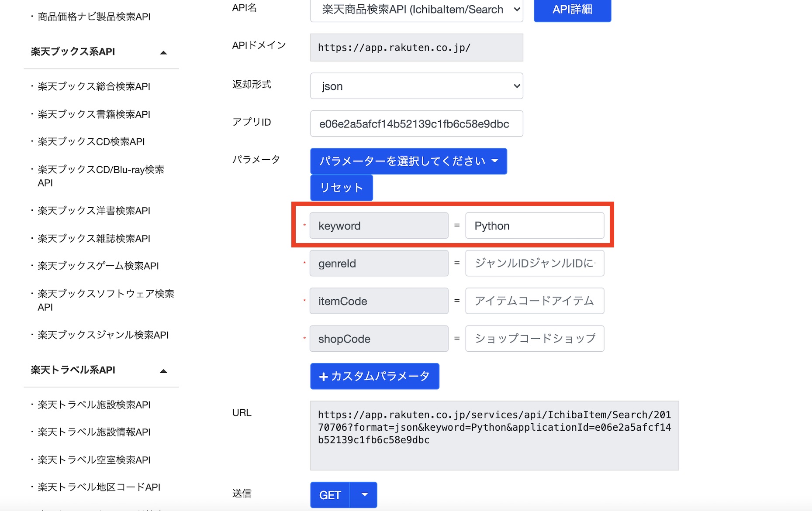Open 楽天トラベル地区コードAPI link

pos(99,487)
